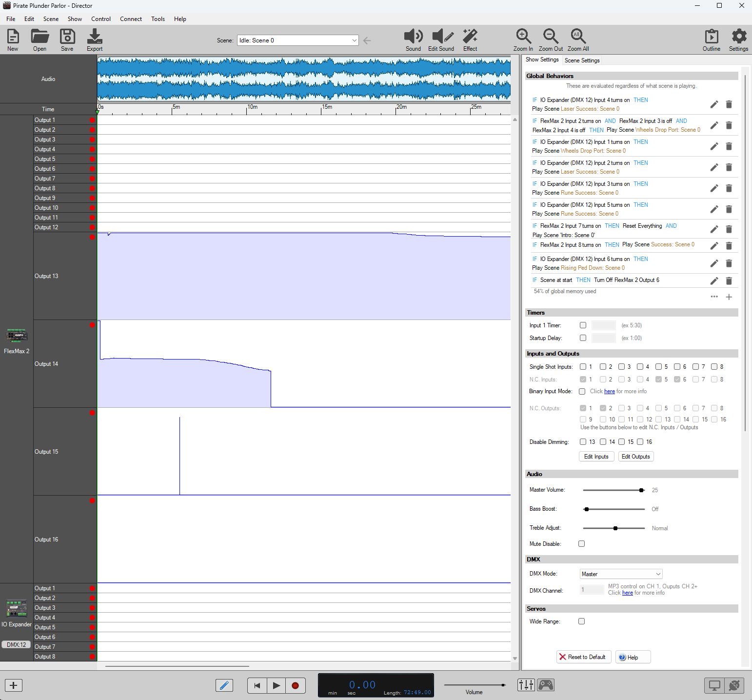Toggle the Mute Disable checkbox

click(x=581, y=544)
